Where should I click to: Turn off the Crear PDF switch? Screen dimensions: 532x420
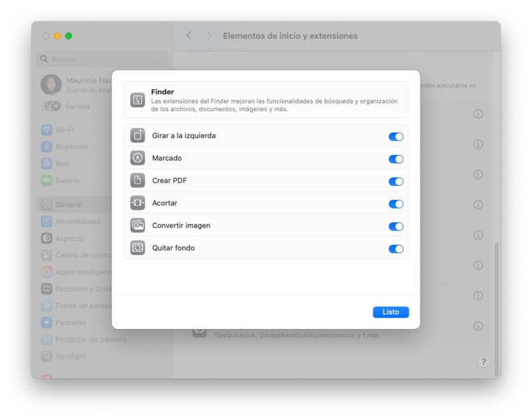pyautogui.click(x=396, y=181)
